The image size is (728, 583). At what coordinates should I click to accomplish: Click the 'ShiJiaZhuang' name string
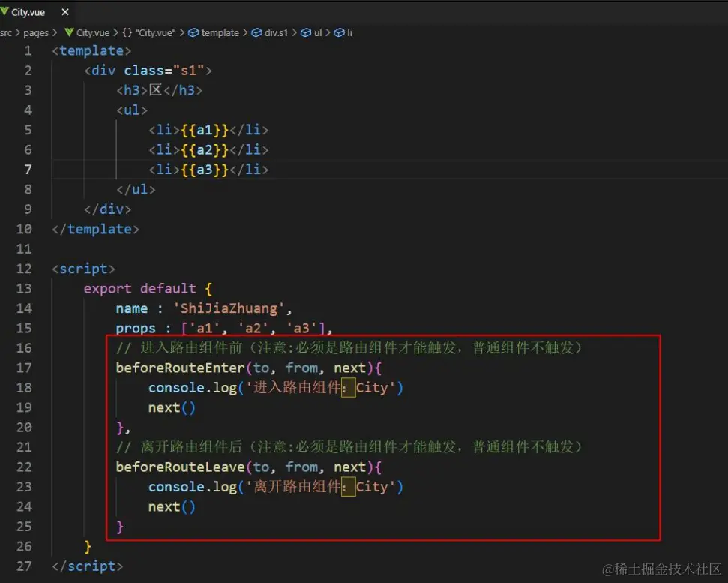coord(229,308)
